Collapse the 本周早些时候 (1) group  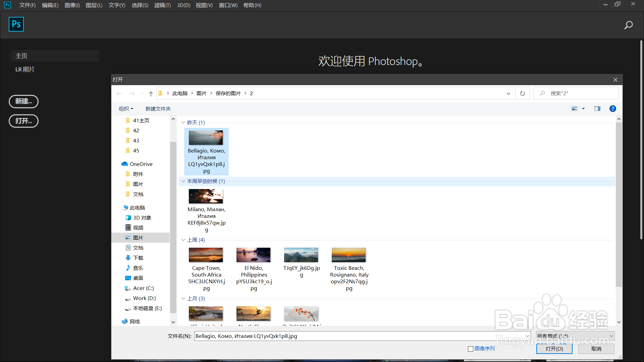click(x=183, y=181)
